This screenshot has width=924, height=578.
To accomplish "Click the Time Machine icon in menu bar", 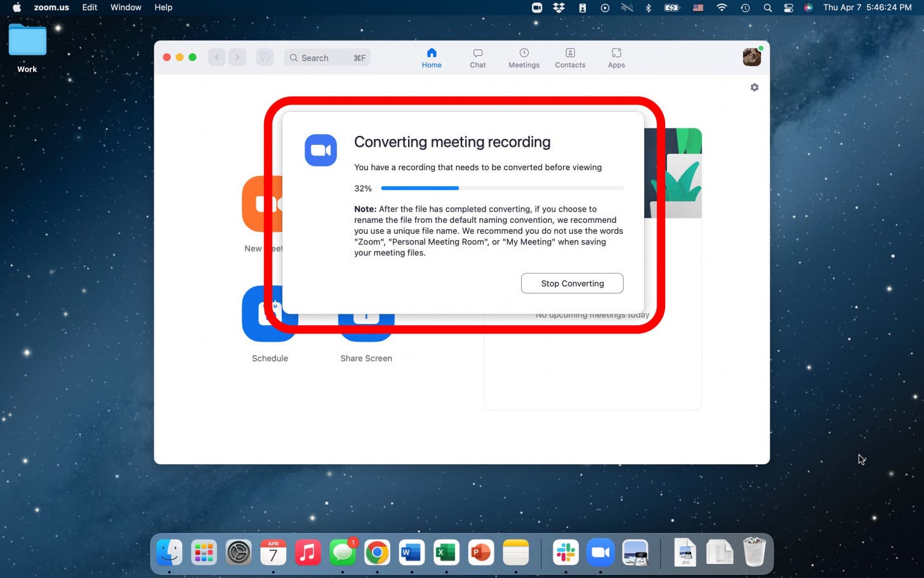I will tap(745, 8).
